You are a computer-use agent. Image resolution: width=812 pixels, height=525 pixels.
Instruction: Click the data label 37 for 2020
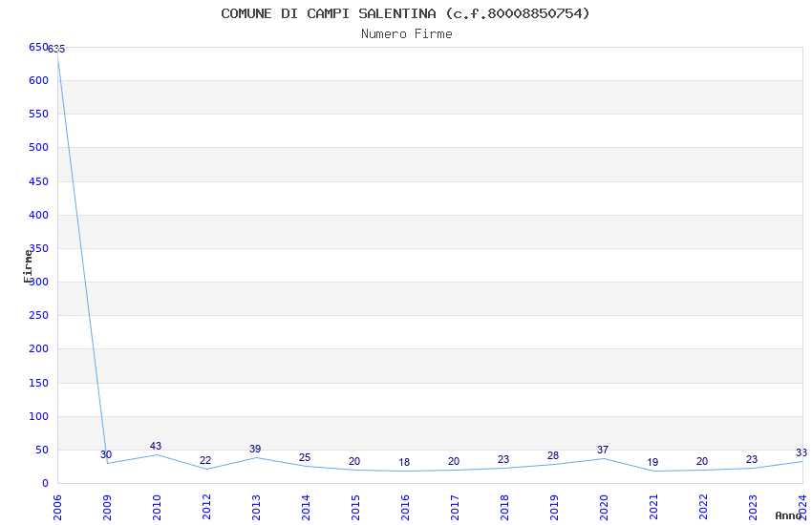pos(603,450)
